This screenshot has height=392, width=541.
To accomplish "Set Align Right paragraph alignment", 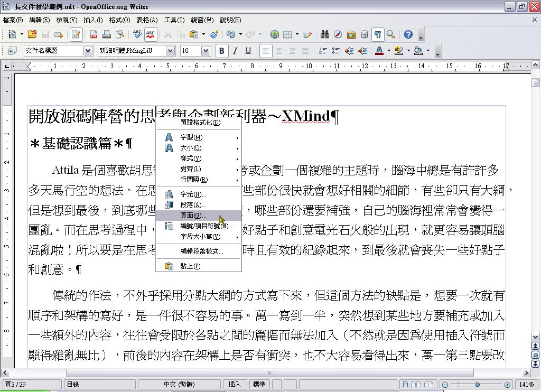I will pos(292,51).
